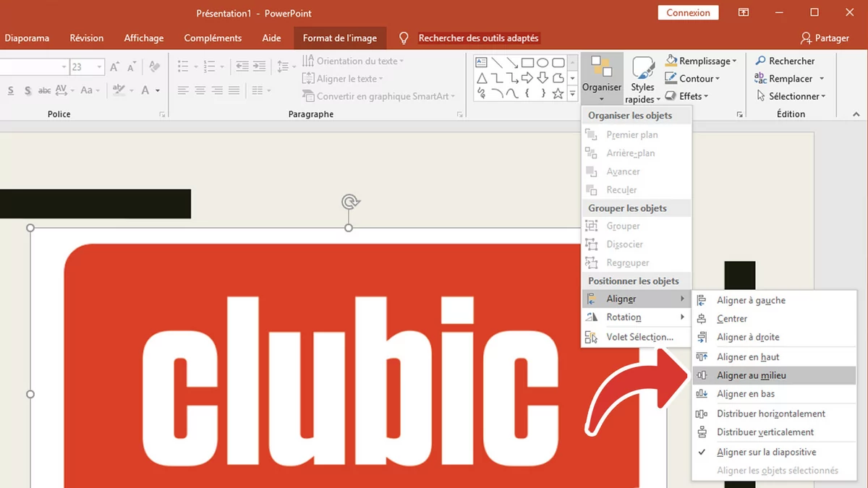Image resolution: width=868 pixels, height=488 pixels.
Task: Click the Decrease Indent icon
Action: pyautogui.click(x=242, y=67)
